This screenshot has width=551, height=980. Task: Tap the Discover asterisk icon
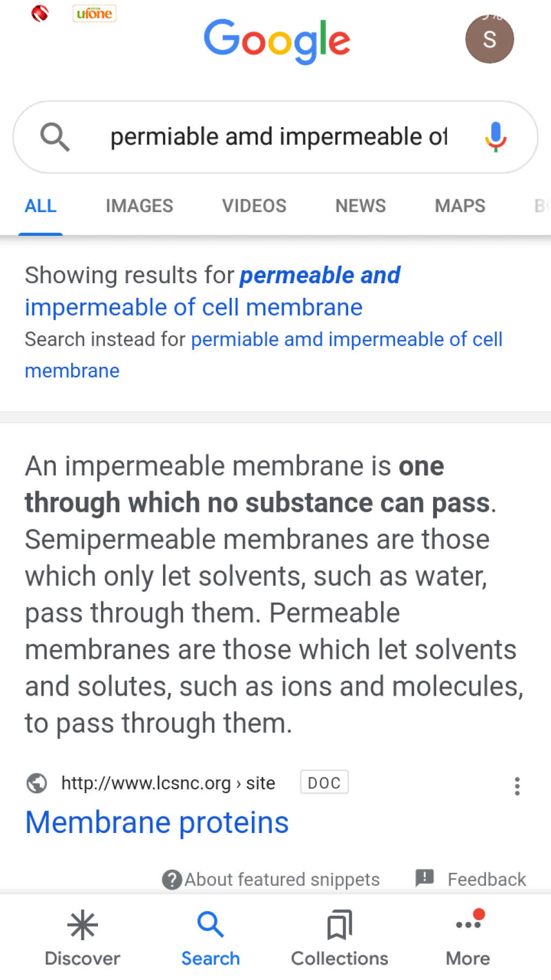82,925
